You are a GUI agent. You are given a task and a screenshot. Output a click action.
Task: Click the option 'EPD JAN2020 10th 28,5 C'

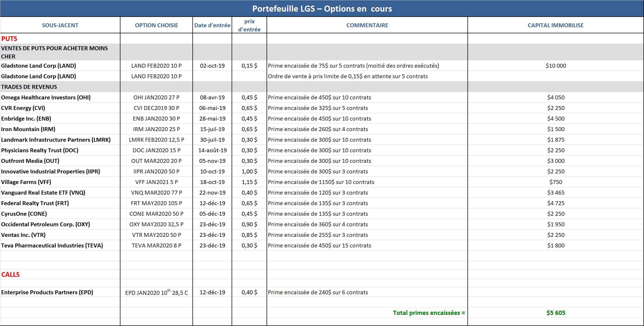click(x=156, y=292)
